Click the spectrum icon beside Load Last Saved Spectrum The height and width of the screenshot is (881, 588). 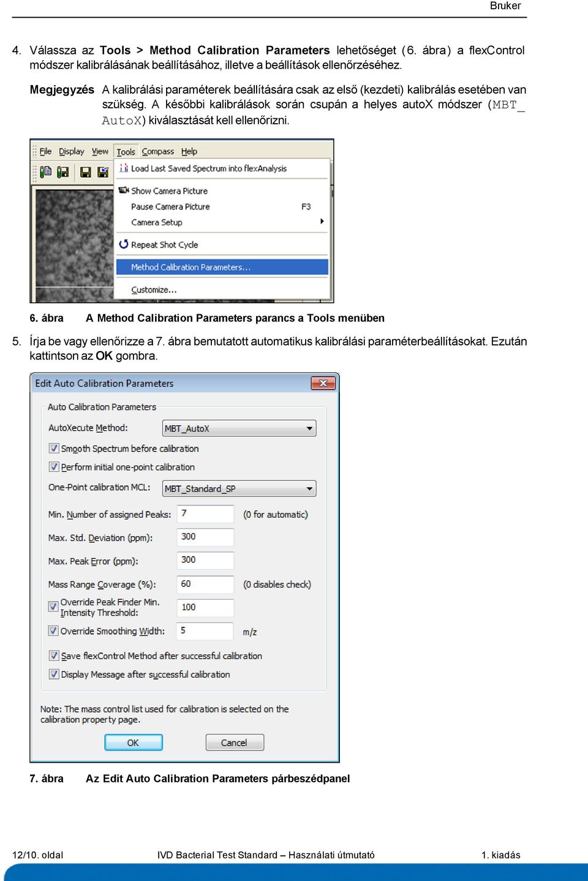124,168
